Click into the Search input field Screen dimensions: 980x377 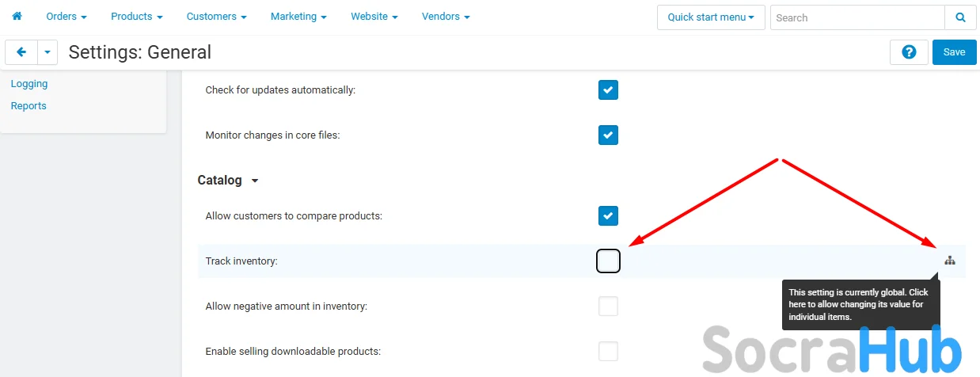pos(857,17)
